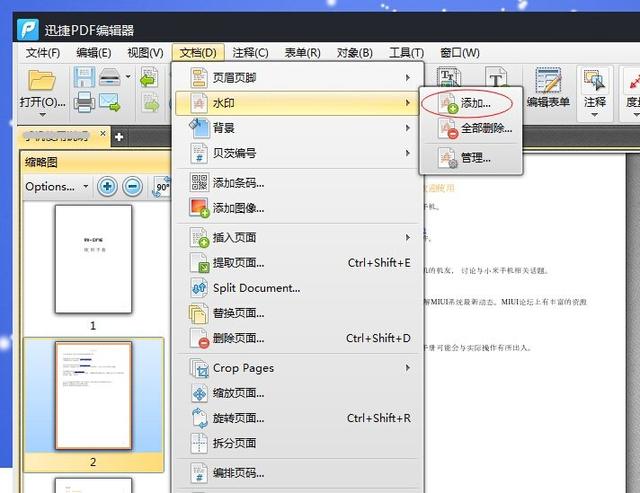
Task: Open the 对象(B) menu
Action: (x=355, y=53)
